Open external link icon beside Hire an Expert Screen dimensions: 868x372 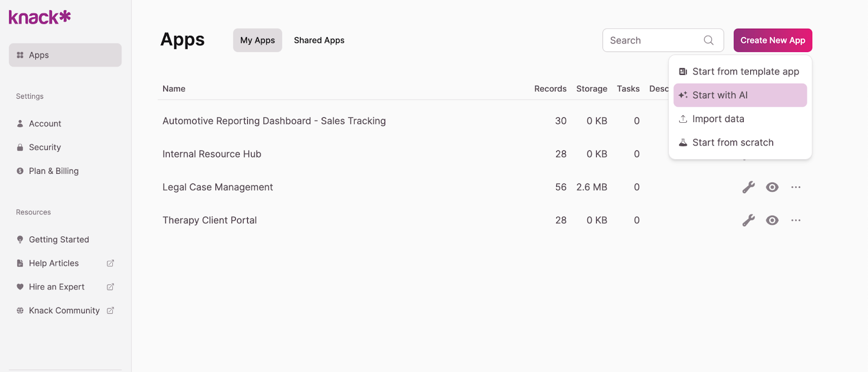click(110, 287)
